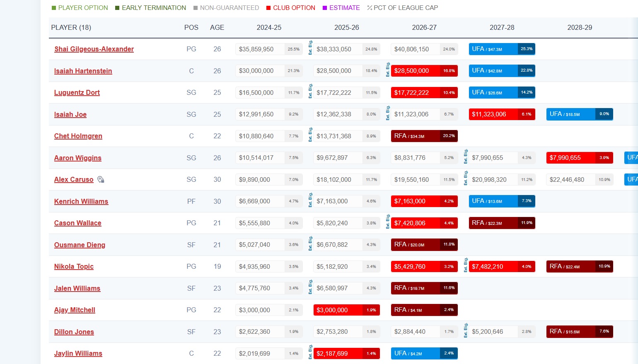Click Isaiah Joe's red $11,323,006 club option
638x364 pixels.
[x=502, y=114]
